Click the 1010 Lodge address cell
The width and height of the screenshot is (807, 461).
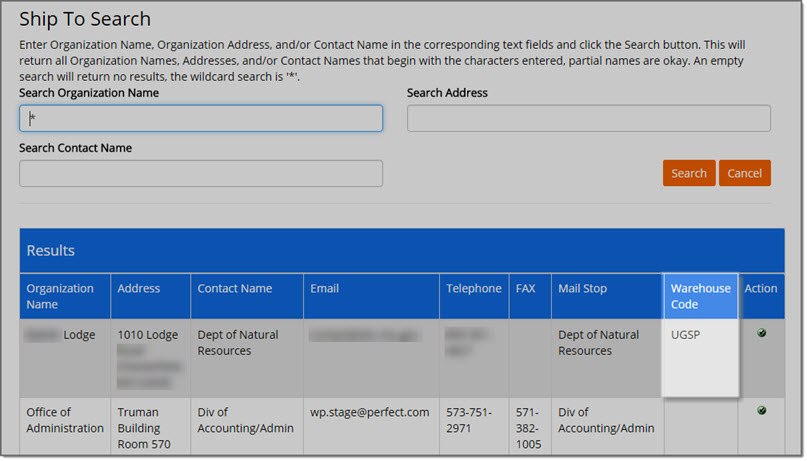click(x=149, y=358)
